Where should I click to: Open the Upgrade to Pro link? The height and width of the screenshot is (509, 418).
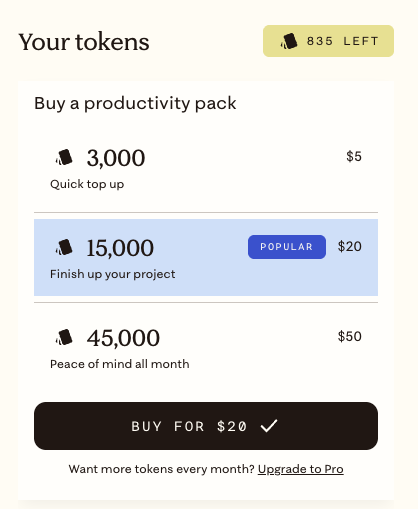click(300, 469)
